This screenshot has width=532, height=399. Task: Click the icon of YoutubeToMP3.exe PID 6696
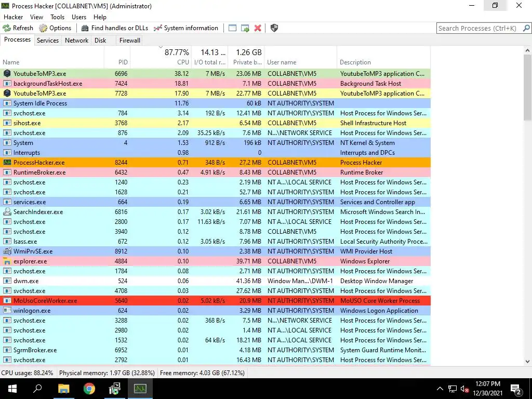[x=7, y=73]
